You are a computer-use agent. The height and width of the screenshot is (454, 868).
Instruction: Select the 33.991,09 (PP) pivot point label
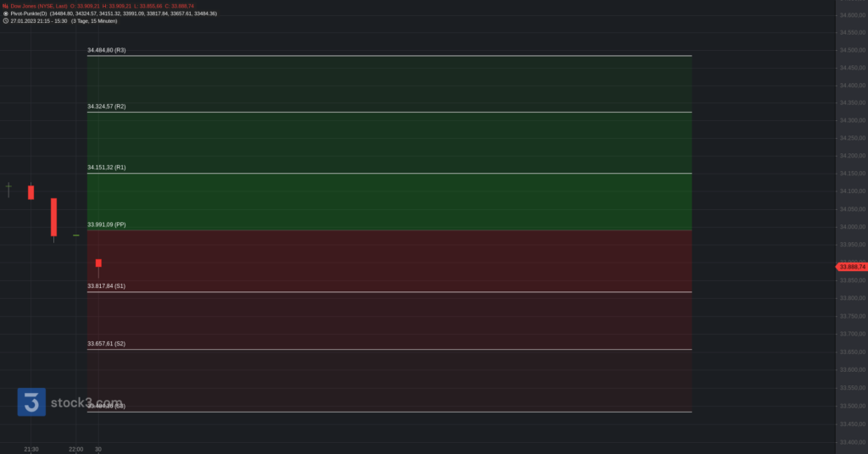click(x=107, y=224)
